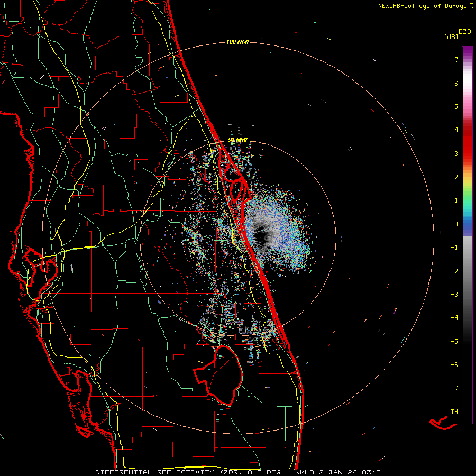The image size is (476, 476).
Task: Click the -3 value on color scale
Action: pos(454,294)
